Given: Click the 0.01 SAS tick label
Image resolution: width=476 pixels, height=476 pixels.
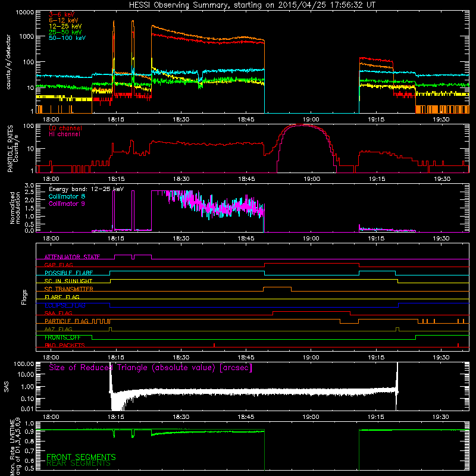Looking at the screenshot, I should pos(27,409).
